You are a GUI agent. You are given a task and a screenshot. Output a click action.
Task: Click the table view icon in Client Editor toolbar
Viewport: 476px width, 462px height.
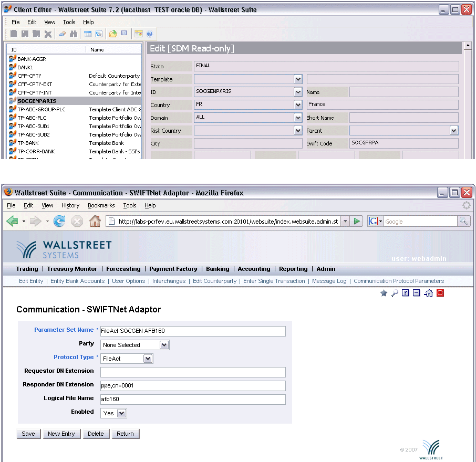[x=88, y=34]
